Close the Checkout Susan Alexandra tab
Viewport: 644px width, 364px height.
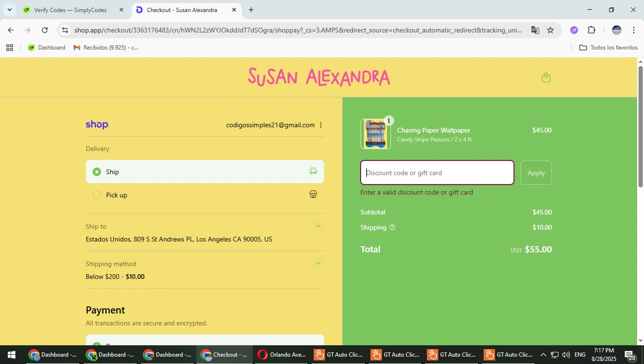(234, 10)
